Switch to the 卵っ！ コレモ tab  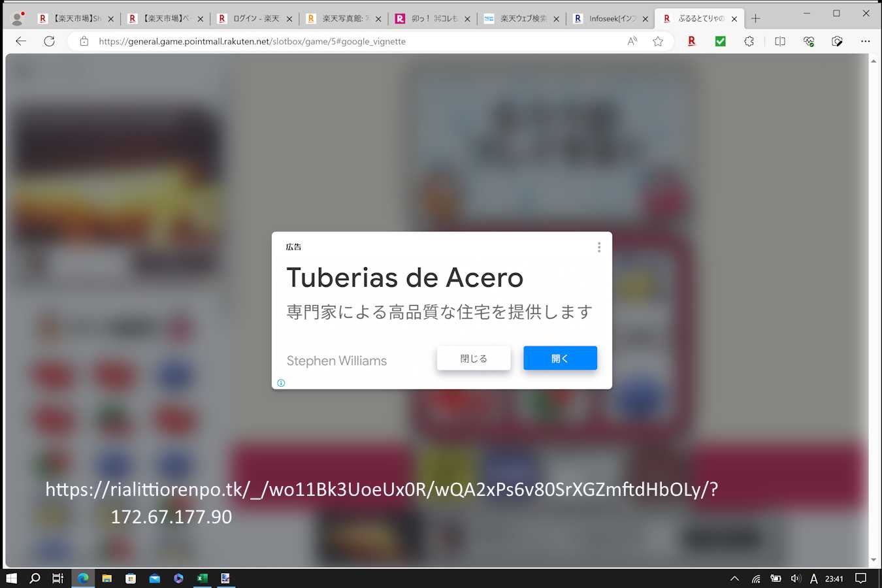(x=433, y=18)
